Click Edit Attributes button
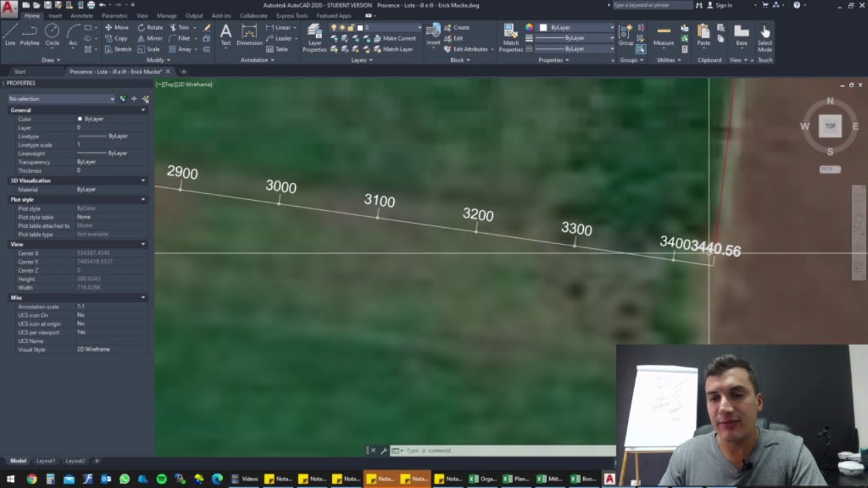868x488 pixels. pos(467,49)
